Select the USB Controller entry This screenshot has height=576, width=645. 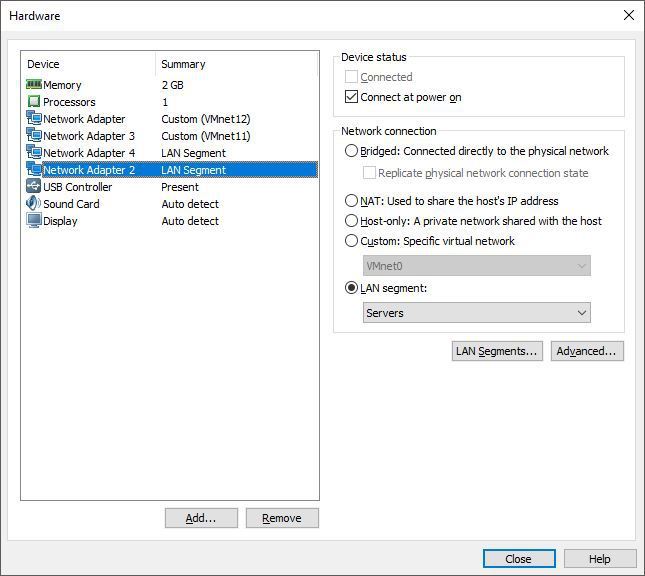(x=77, y=187)
